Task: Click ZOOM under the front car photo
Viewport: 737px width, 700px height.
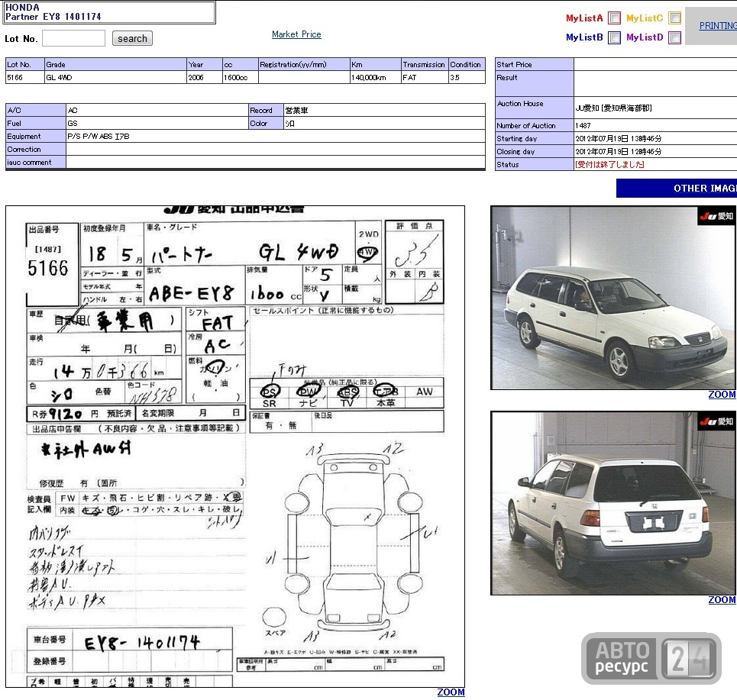Action: (722, 395)
